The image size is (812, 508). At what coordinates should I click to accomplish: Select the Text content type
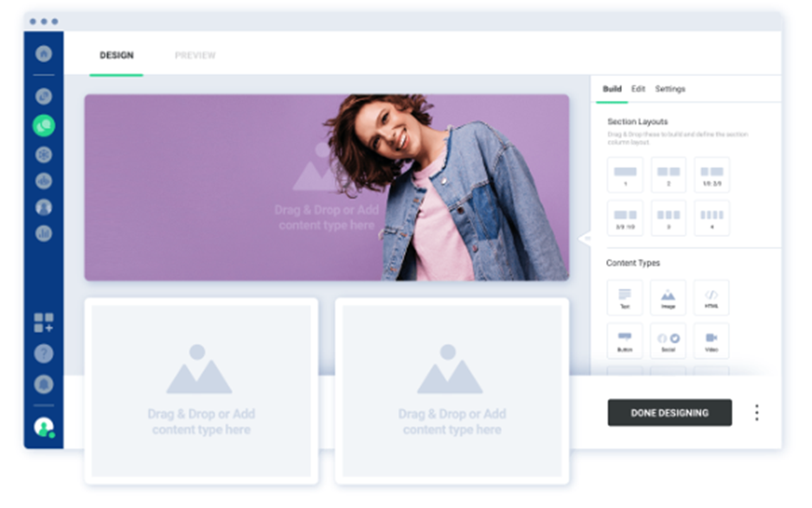point(624,296)
